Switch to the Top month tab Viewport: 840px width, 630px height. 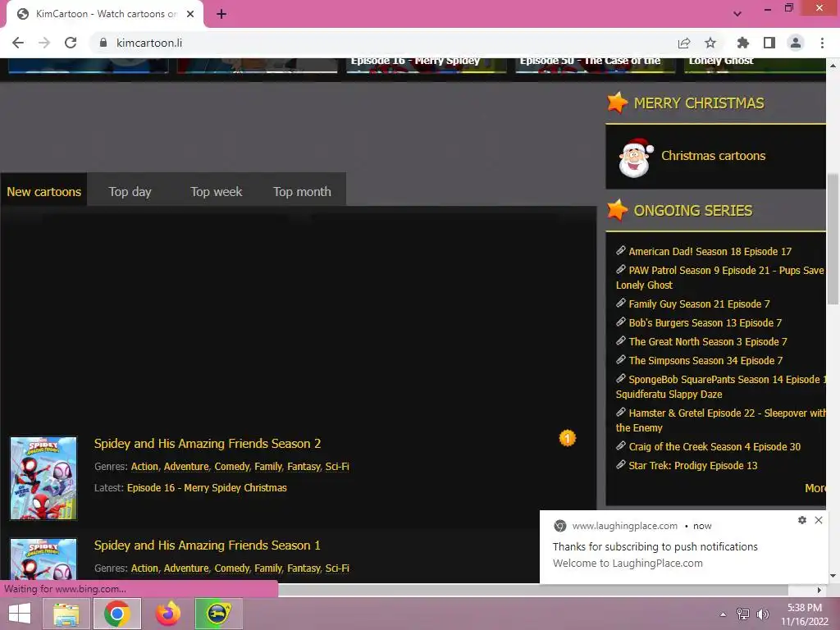coord(302,191)
